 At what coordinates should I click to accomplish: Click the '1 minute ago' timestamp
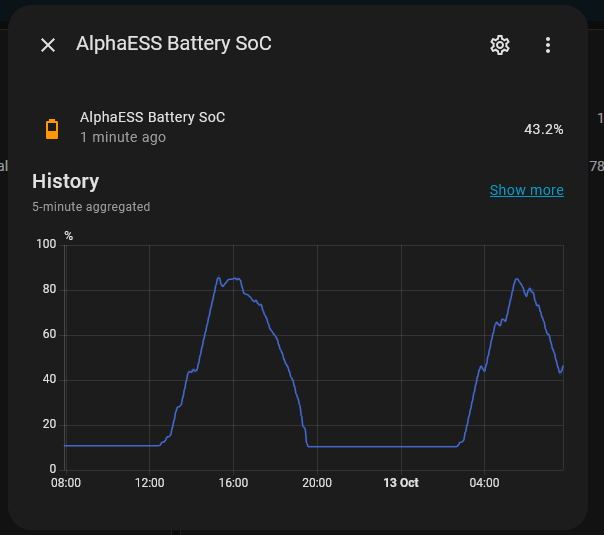pos(123,137)
